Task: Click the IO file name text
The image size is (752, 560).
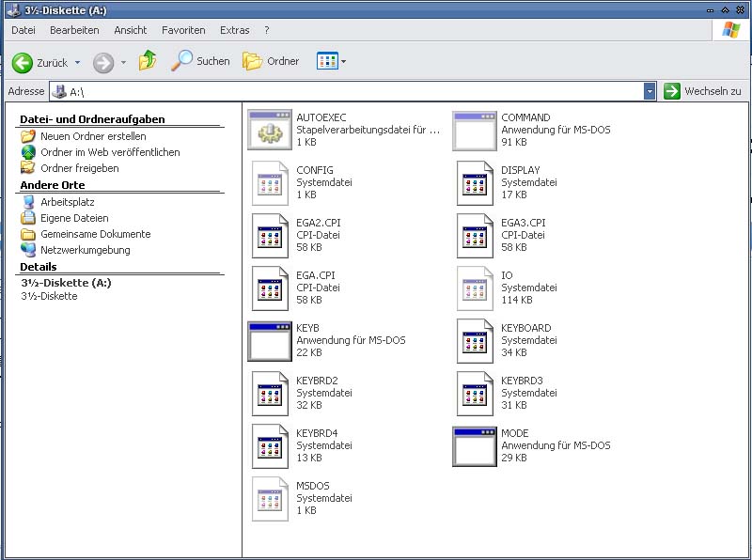Action: click(507, 275)
